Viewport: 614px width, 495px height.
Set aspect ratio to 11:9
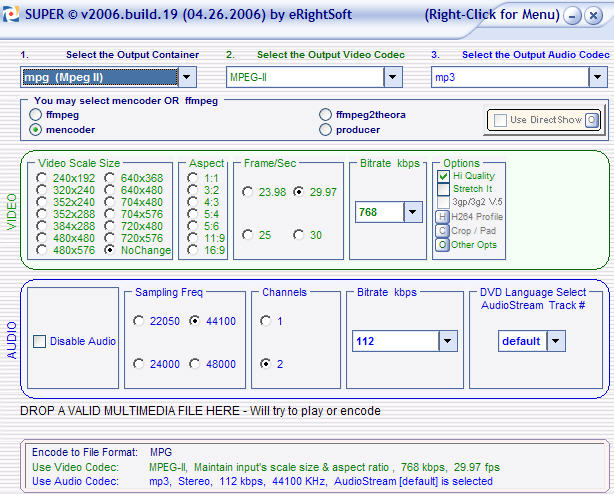(193, 238)
